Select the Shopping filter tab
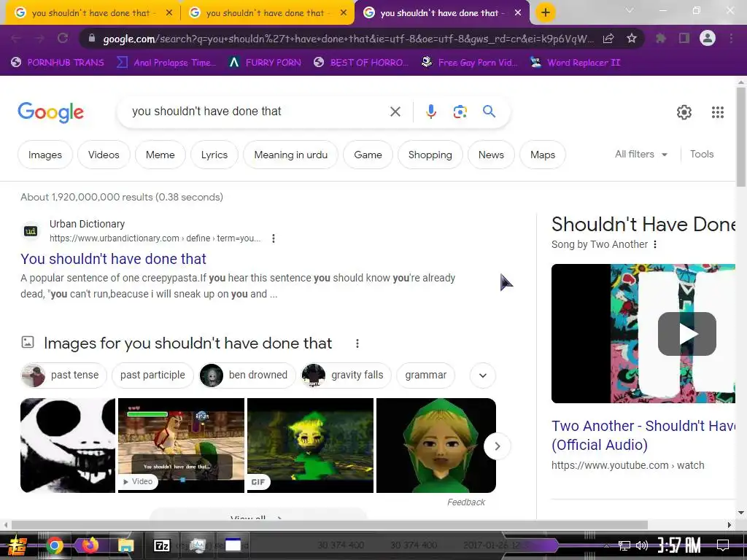The width and height of the screenshot is (747, 560). click(430, 155)
